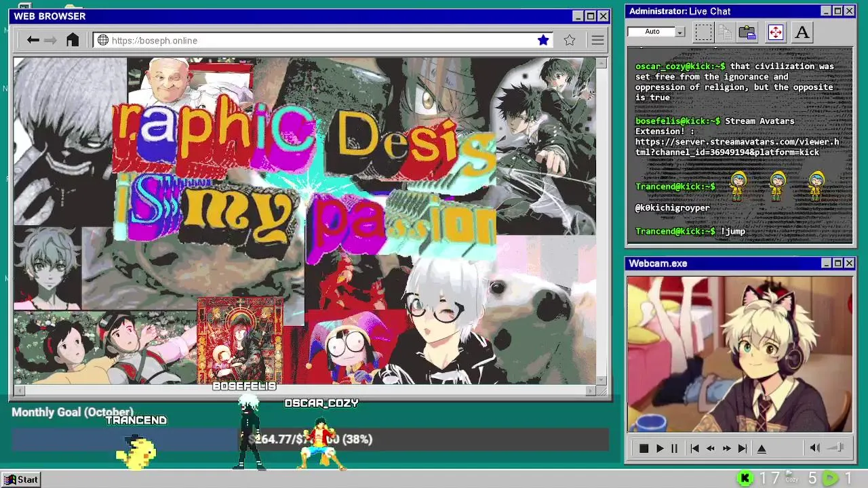Click the fast forward button in Webcam.exe

click(726, 448)
